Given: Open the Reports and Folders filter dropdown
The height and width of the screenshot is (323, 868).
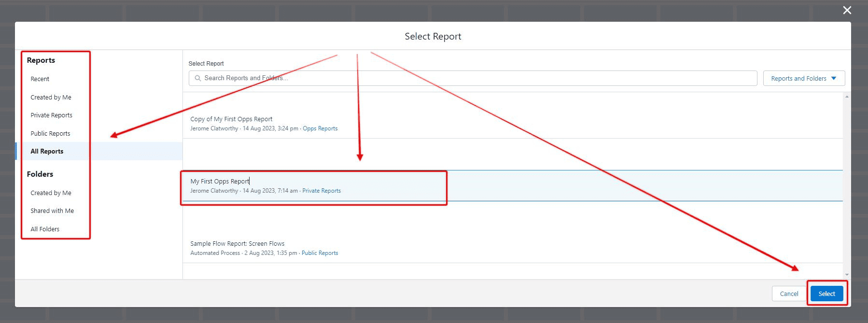Looking at the screenshot, I should coord(804,78).
